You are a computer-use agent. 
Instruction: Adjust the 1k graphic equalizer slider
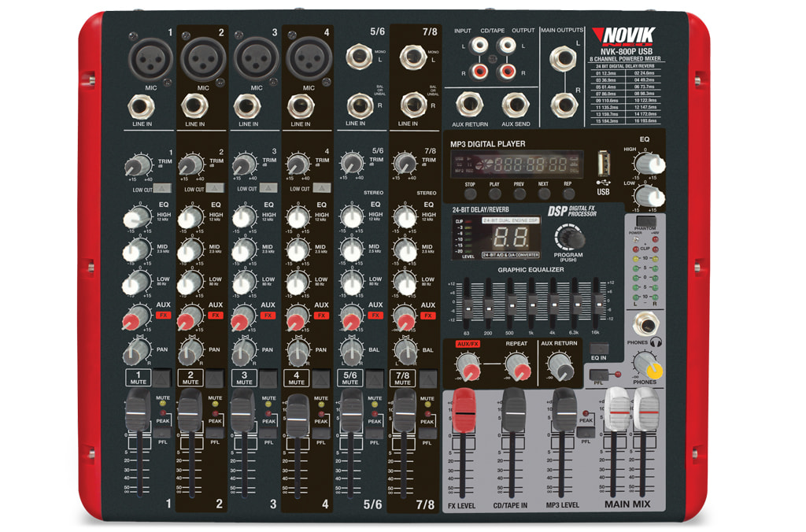pyautogui.click(x=532, y=305)
